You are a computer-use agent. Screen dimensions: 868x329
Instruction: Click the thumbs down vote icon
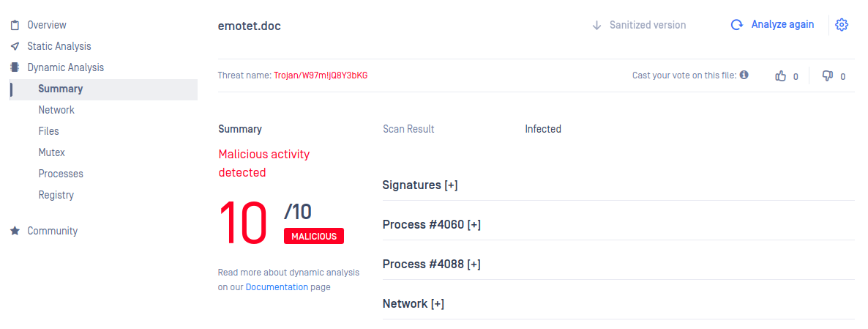click(828, 76)
